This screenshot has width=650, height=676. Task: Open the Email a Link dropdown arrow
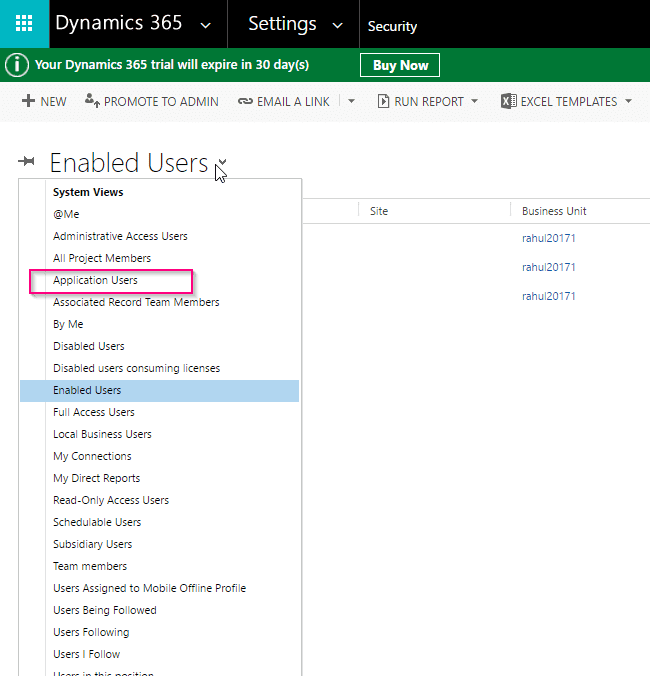tap(351, 101)
